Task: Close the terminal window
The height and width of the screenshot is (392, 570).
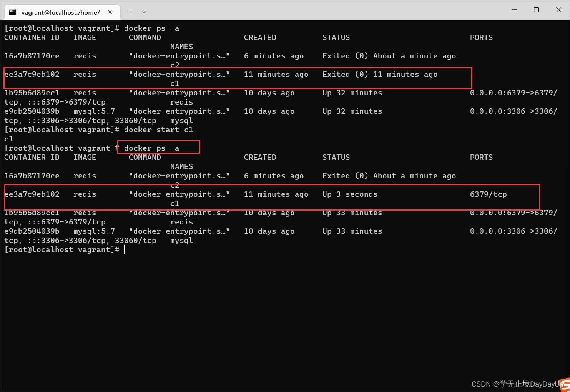Action: 558,10
